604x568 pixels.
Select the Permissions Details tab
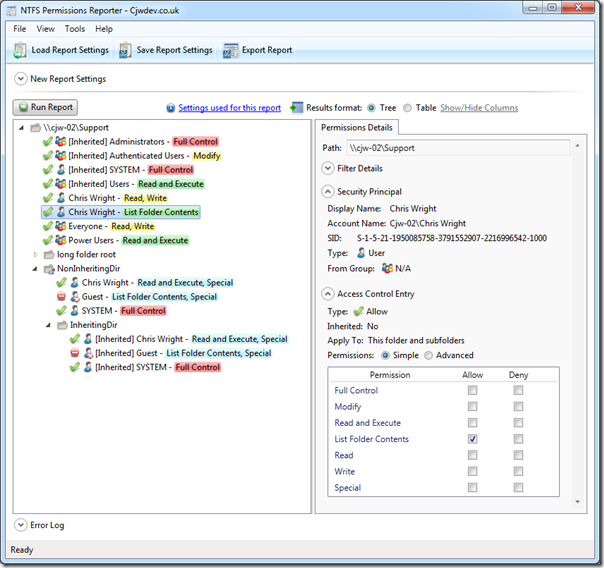[357, 127]
